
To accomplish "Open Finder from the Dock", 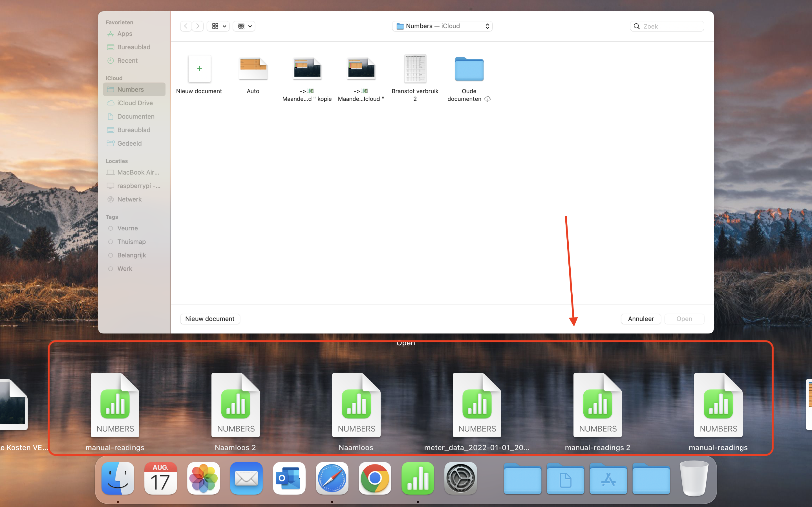I will [118, 479].
